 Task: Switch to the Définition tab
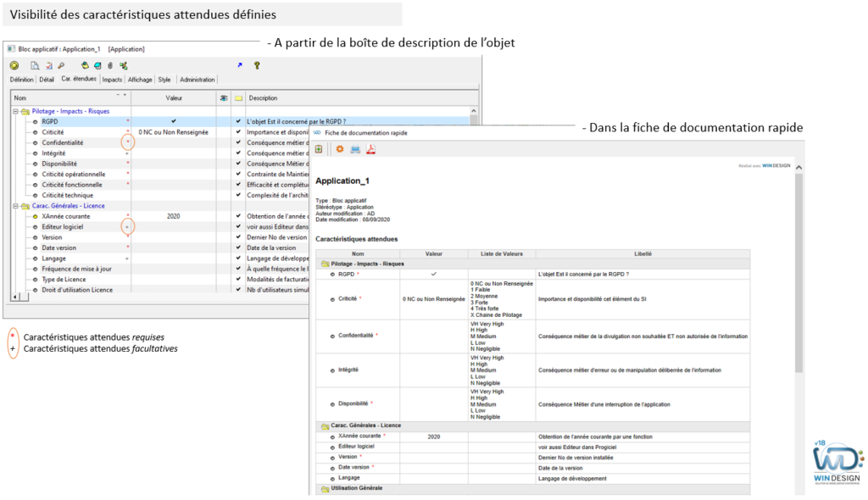(21, 80)
